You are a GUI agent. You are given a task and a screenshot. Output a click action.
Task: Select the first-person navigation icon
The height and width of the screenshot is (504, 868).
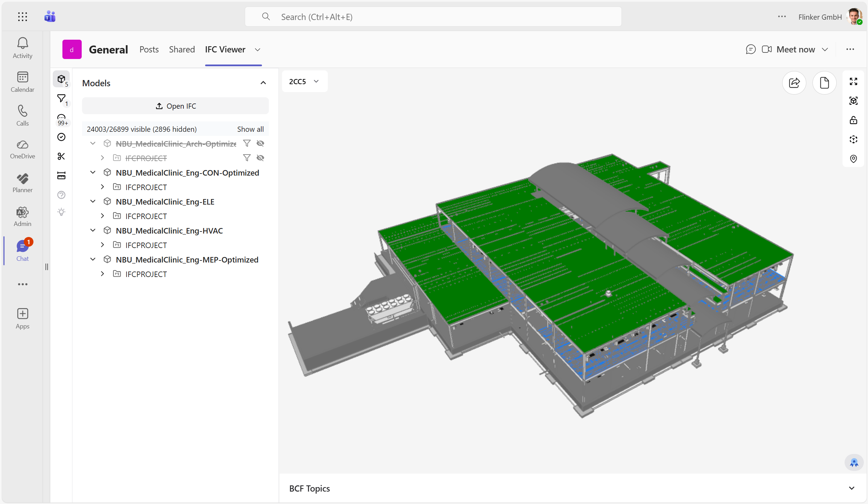[x=854, y=139]
